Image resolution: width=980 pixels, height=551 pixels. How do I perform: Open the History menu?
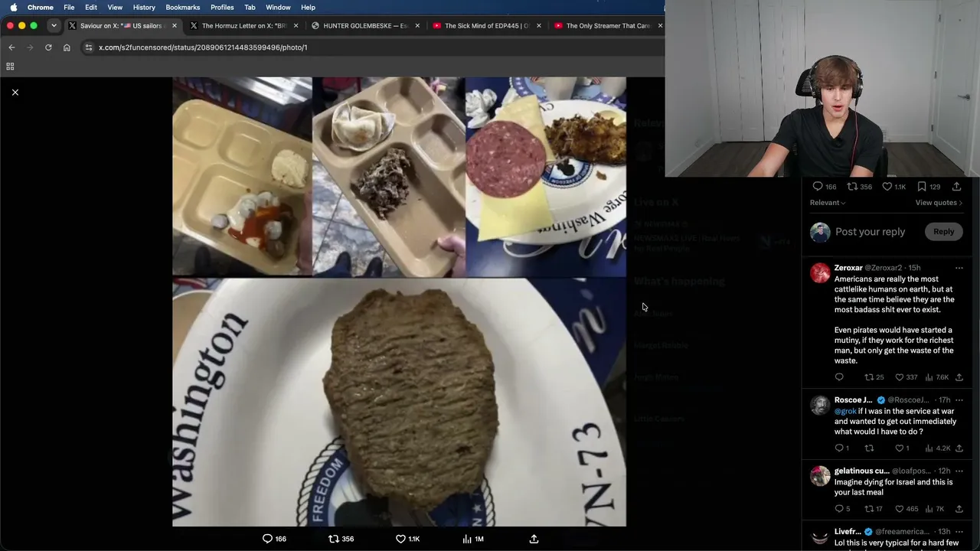tap(144, 8)
